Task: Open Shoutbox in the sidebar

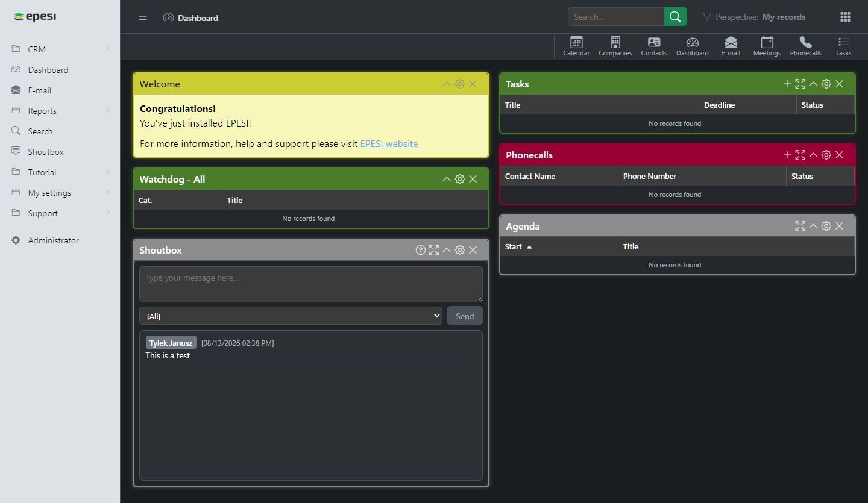Action: tap(60, 152)
